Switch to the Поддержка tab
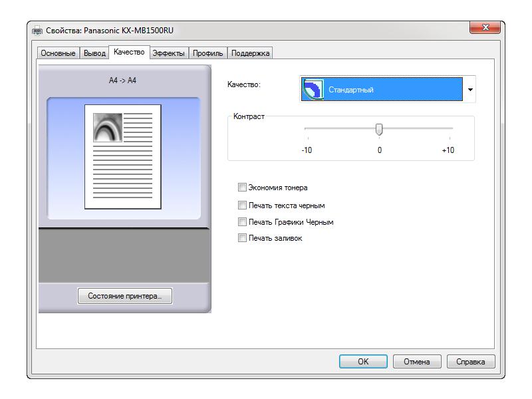Viewport: 532px width, 399px height. (250, 53)
